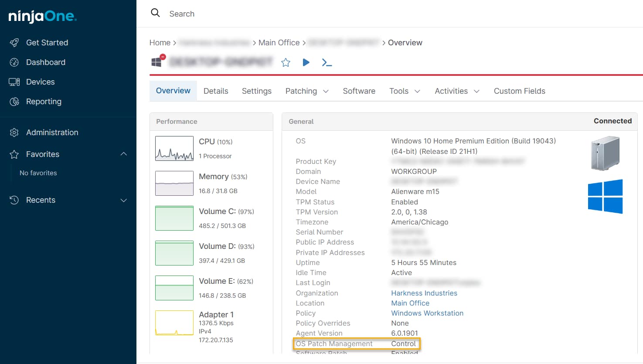Open the Activities tab dropdown
Screen dimensions: 643x364
pos(457,91)
